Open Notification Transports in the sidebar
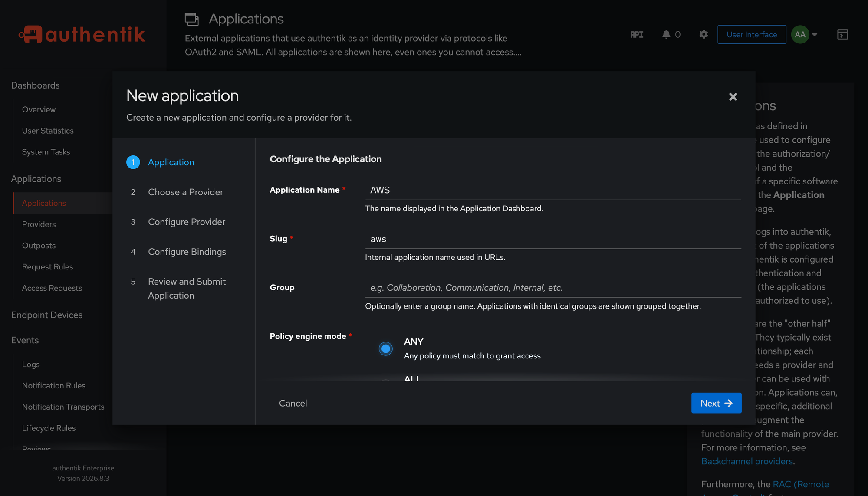 click(63, 407)
